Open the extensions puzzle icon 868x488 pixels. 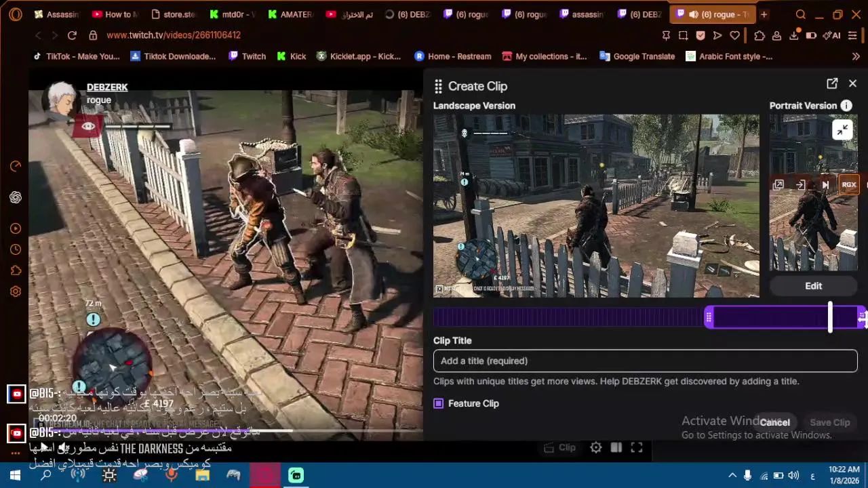pos(759,35)
